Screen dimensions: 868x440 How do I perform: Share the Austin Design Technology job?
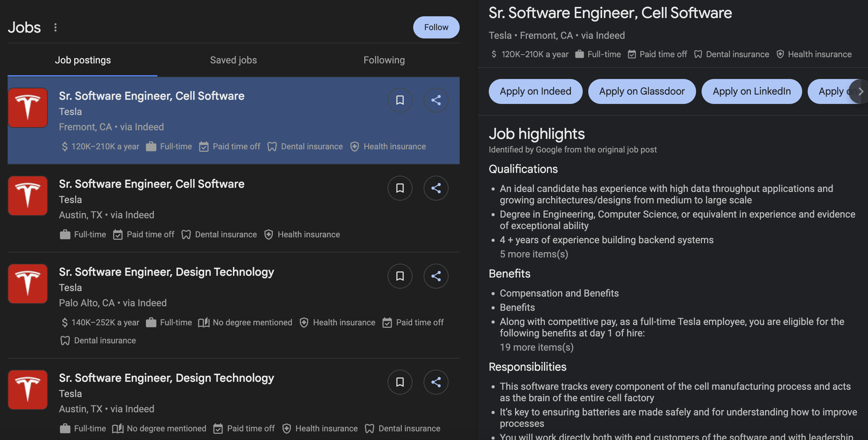pos(436,382)
